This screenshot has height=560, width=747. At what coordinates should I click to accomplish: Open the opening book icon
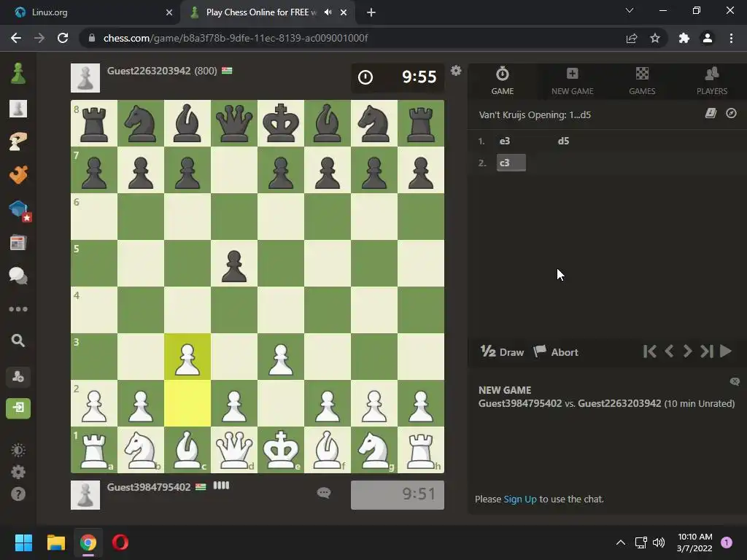(x=711, y=113)
